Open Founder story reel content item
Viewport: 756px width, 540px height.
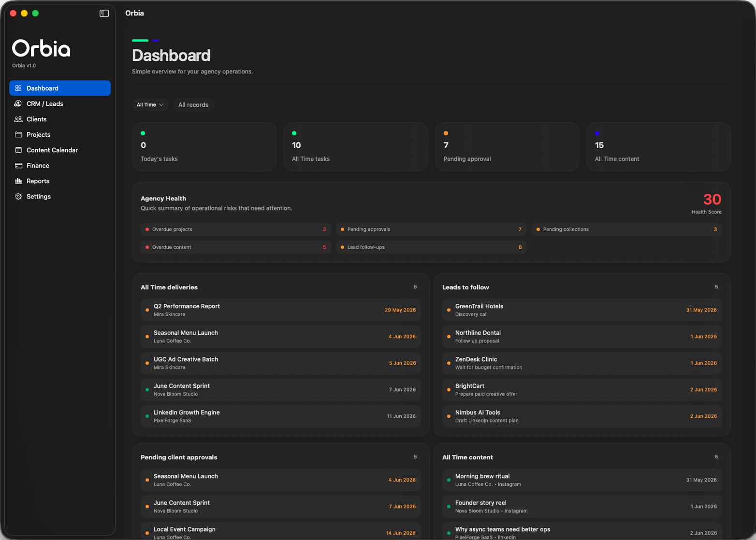(582, 507)
